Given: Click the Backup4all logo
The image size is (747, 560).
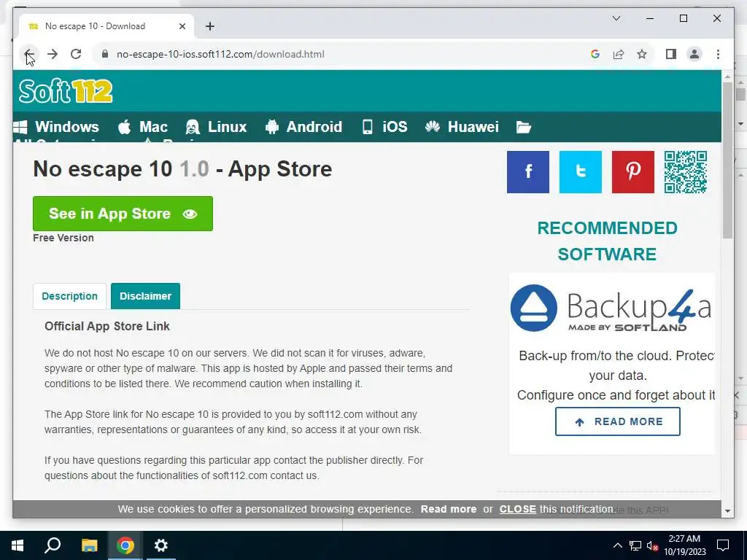Looking at the screenshot, I should (611, 308).
